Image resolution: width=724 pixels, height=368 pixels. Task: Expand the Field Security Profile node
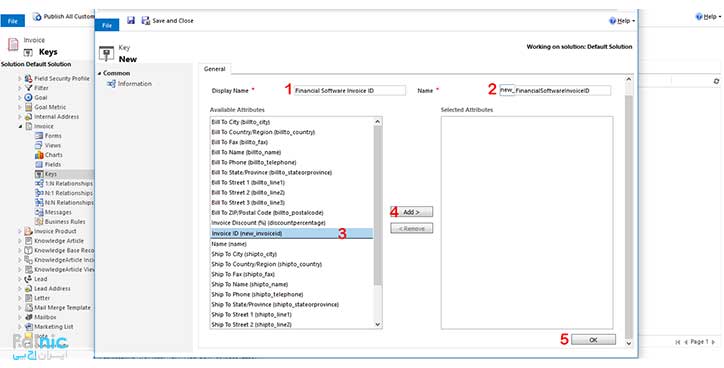coord(20,78)
